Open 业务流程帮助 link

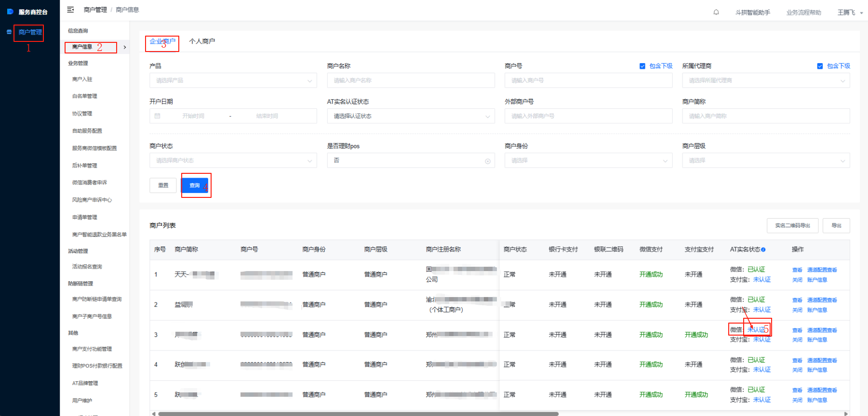tap(804, 13)
